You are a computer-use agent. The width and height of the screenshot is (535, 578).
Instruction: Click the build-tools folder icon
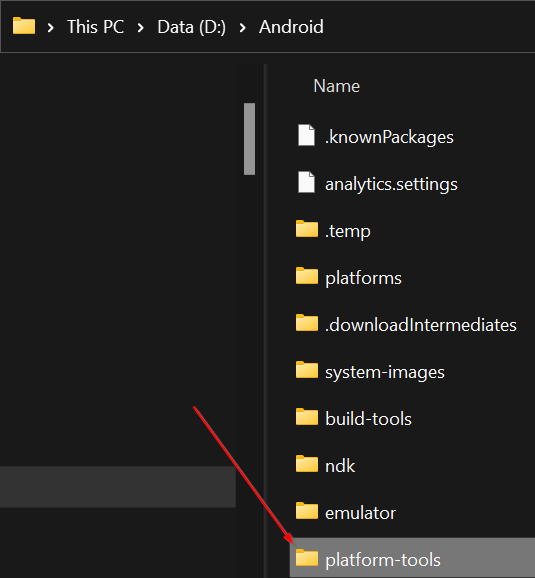tap(307, 417)
